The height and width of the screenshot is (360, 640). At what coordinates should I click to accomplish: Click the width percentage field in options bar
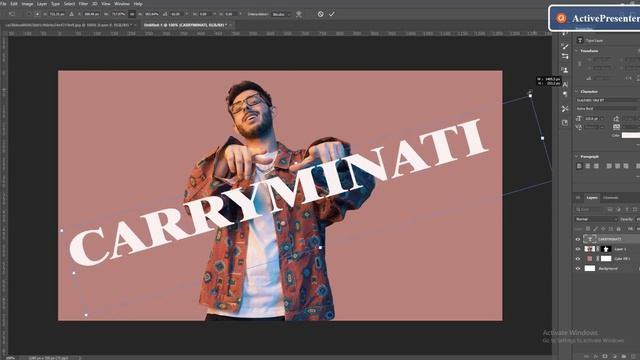click(118, 14)
